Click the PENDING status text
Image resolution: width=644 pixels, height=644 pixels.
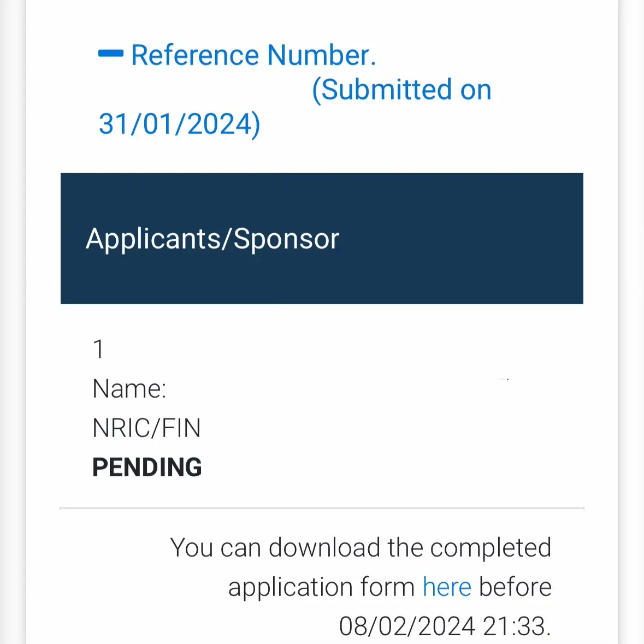[147, 468]
